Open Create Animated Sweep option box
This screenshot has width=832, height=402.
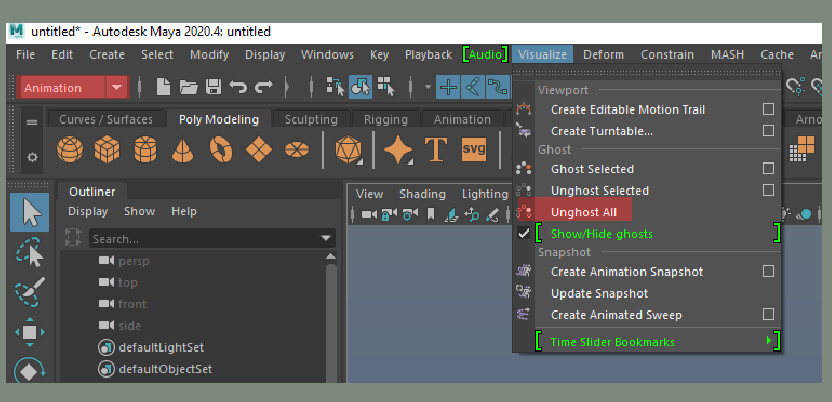(x=768, y=314)
